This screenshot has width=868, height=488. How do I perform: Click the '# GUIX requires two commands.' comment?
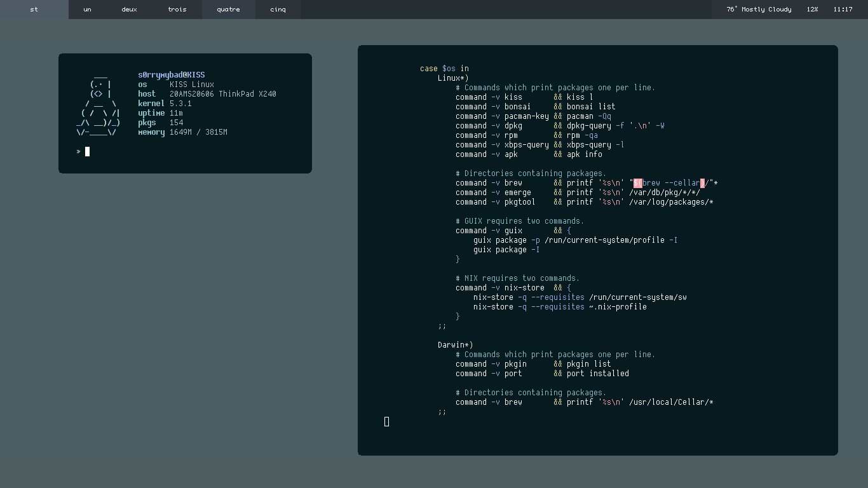pos(520,221)
